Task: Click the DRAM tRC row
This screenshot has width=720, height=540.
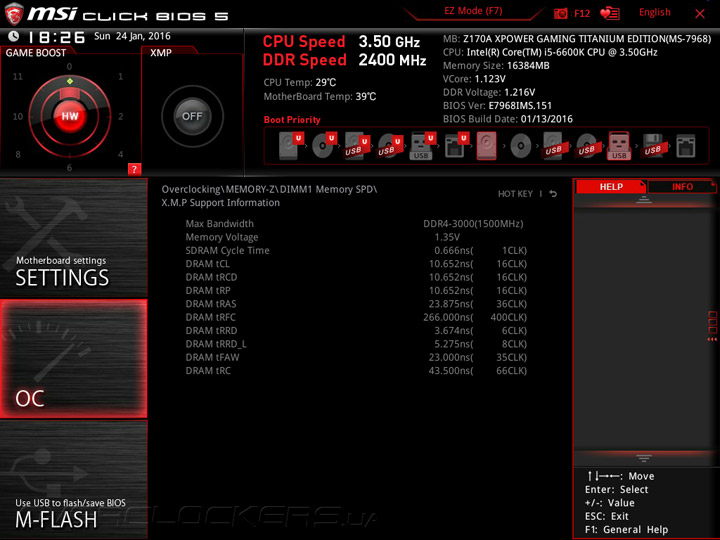Action: tap(356, 370)
